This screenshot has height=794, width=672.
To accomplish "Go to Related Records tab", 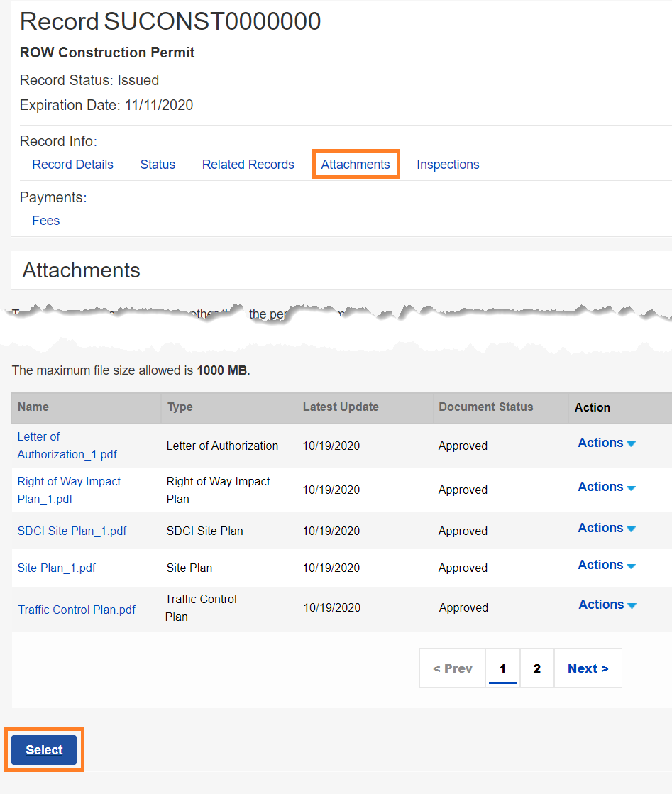I will (248, 165).
